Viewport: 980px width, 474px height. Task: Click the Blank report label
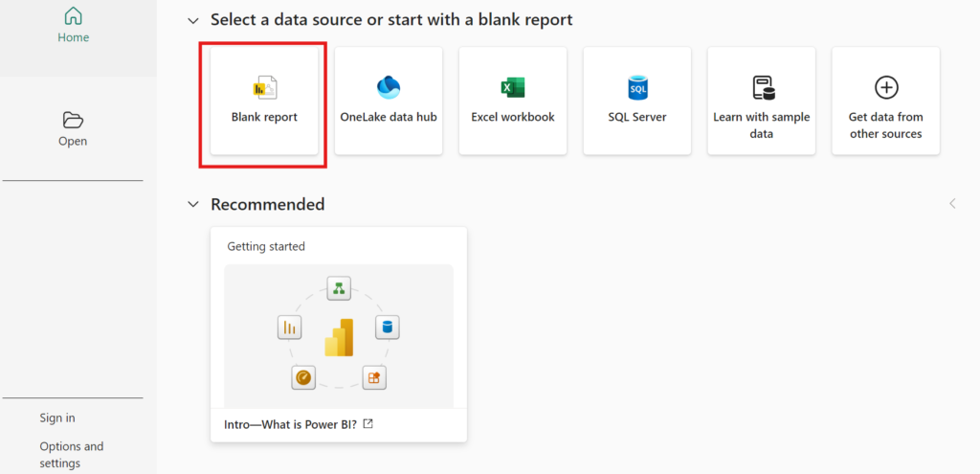point(264,117)
